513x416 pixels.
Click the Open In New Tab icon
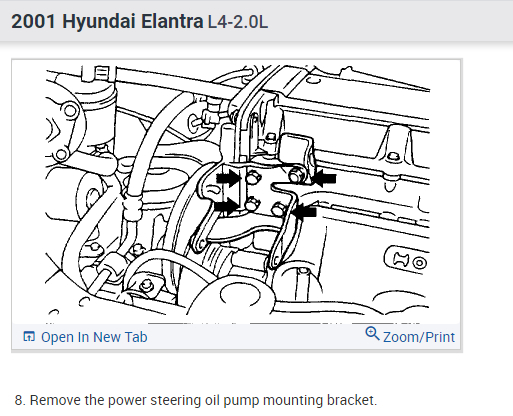click(29, 337)
